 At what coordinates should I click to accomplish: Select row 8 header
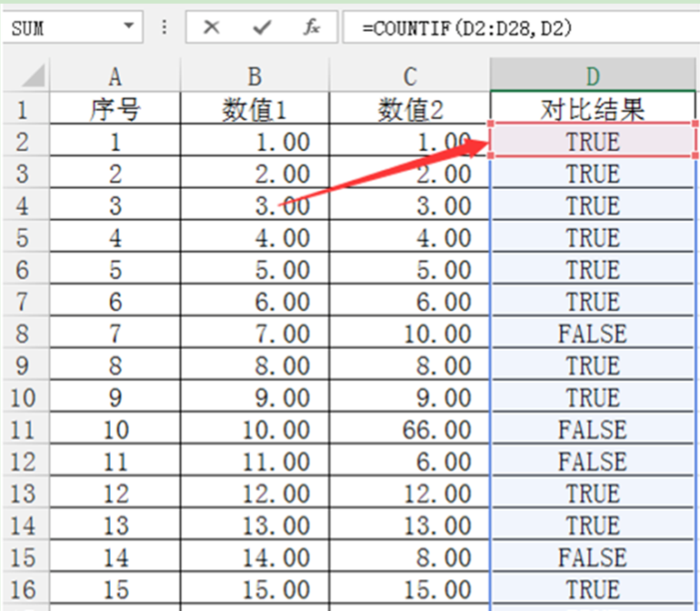(x=24, y=334)
